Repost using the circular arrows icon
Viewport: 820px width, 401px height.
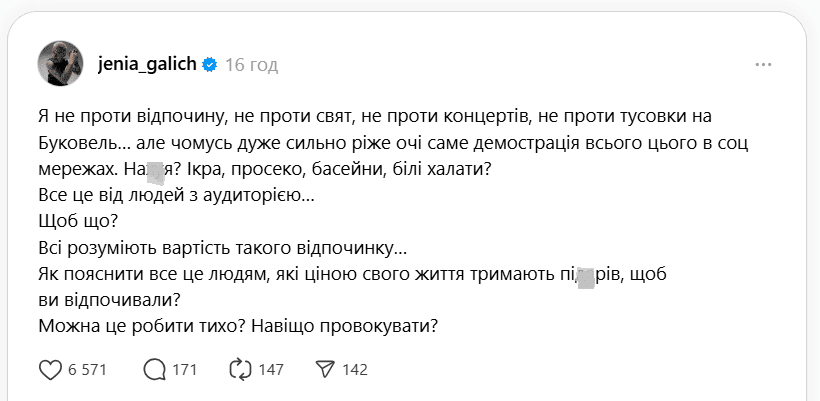[x=239, y=370]
